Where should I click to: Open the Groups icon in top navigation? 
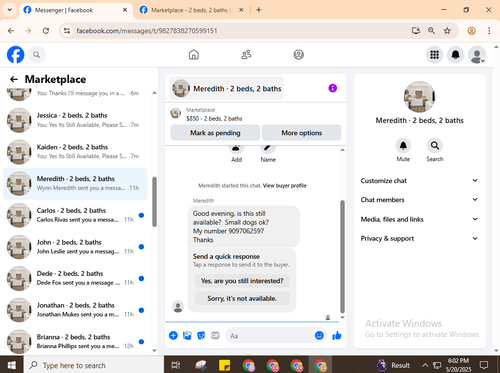click(298, 55)
